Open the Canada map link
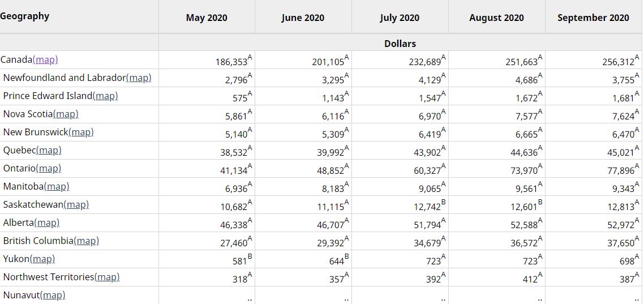Viewport: 644px width, 304px height. pos(45,59)
